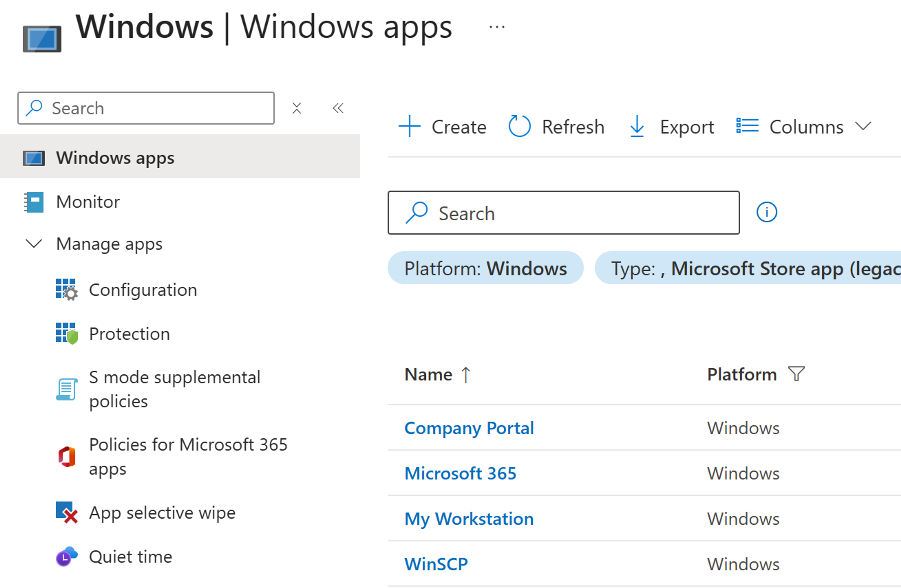Screen dimensions: 901x588
Task: Click the Platform column header
Action: point(742,375)
